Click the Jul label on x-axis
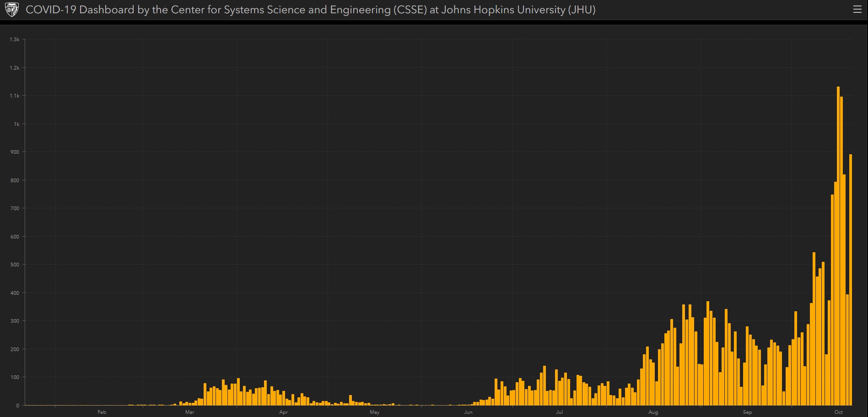This screenshot has width=868, height=417. click(x=559, y=412)
